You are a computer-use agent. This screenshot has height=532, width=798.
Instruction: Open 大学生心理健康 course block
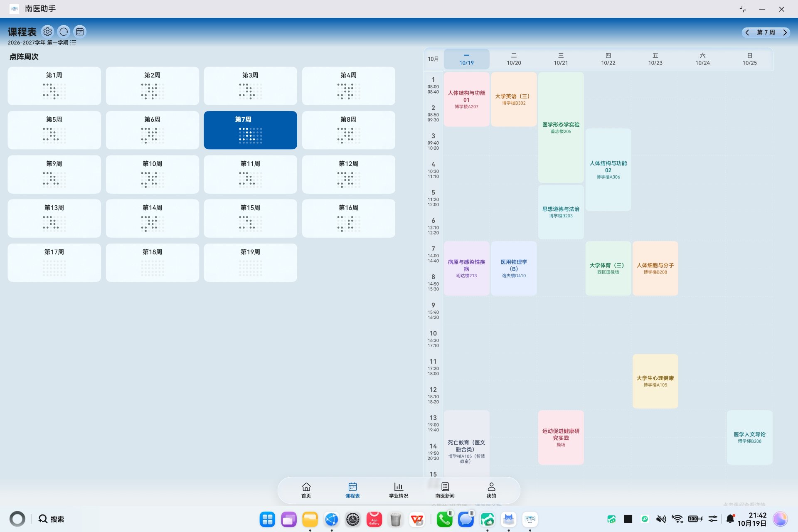(x=655, y=381)
